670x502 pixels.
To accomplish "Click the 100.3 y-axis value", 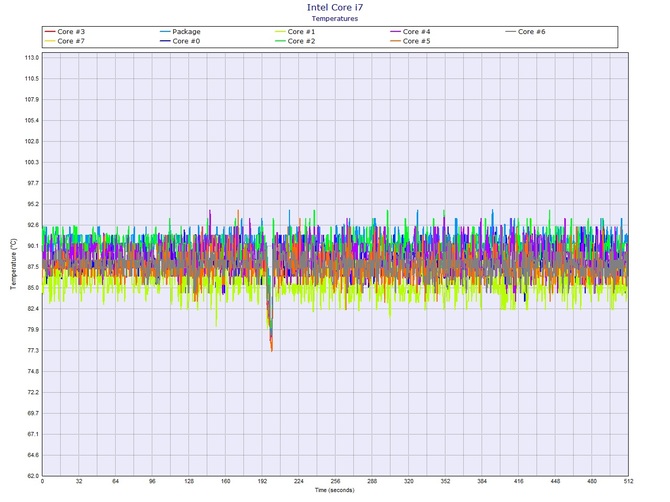I will (x=32, y=162).
